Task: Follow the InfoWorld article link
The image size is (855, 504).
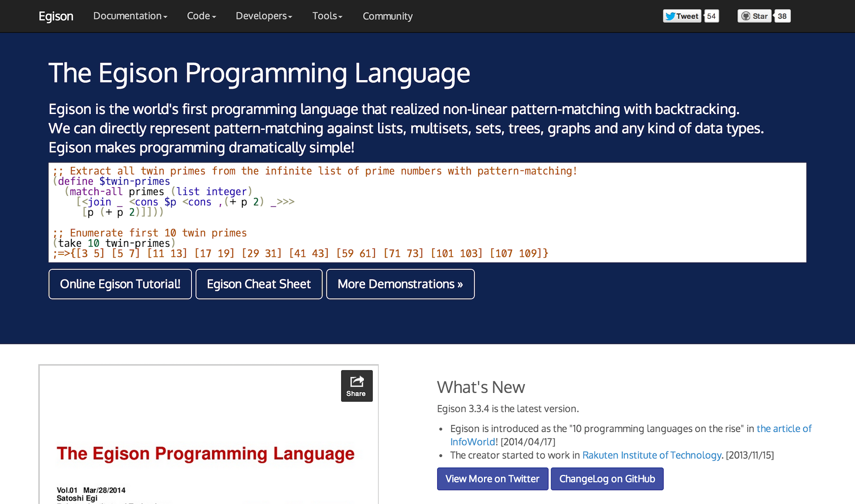Action: click(x=784, y=429)
